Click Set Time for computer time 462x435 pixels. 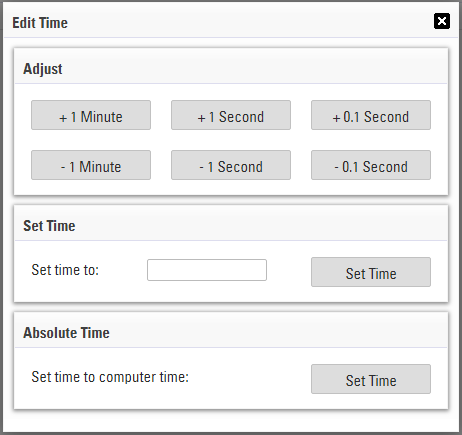[x=371, y=379]
